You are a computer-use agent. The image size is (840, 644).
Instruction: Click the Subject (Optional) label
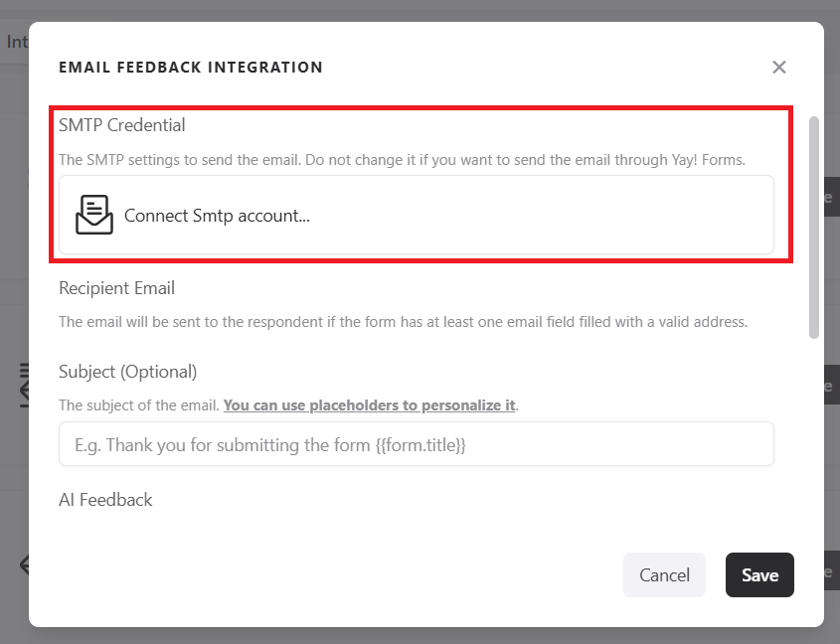click(127, 372)
